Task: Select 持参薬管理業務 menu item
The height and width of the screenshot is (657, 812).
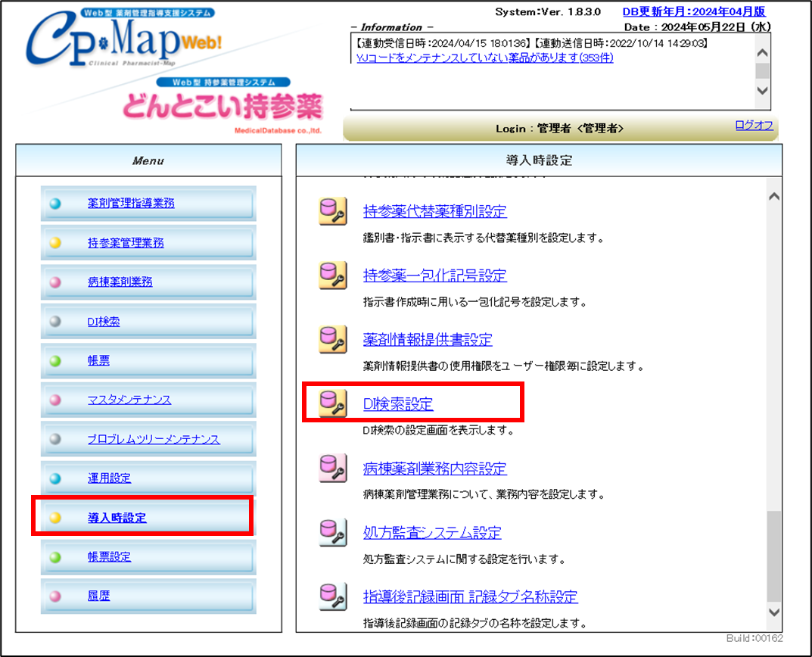Action: 125,243
